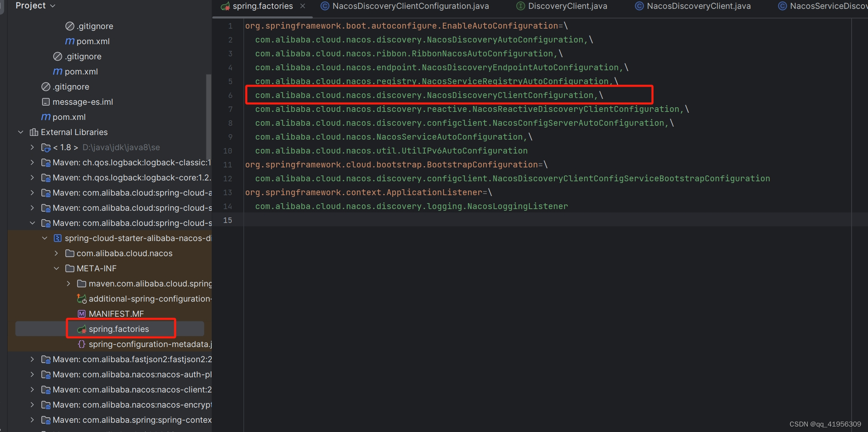Click additional-spring-configuration file icon

(82, 299)
